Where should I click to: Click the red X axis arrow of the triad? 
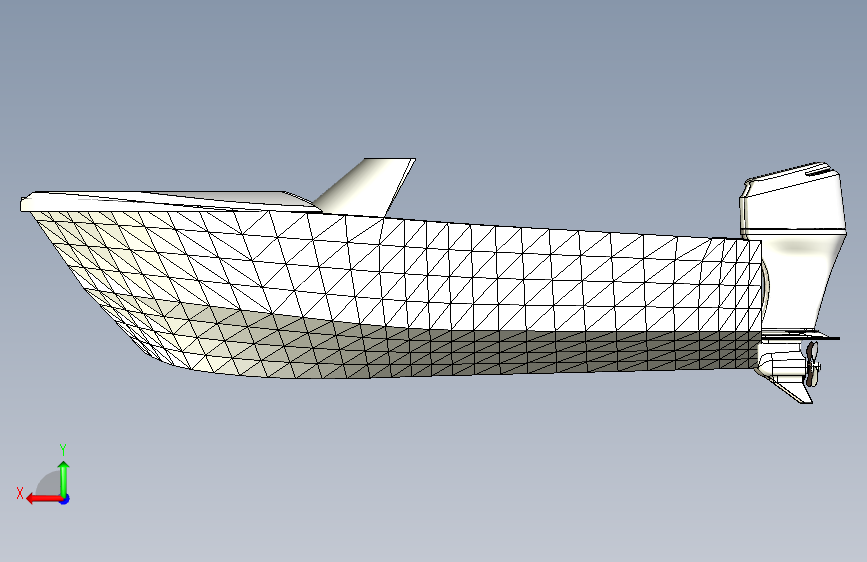[x=44, y=499]
